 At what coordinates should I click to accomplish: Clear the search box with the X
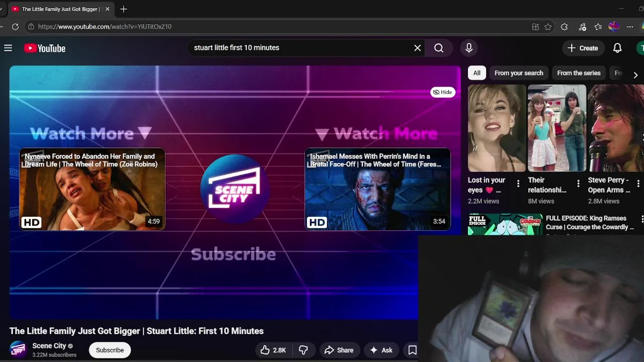pos(418,48)
